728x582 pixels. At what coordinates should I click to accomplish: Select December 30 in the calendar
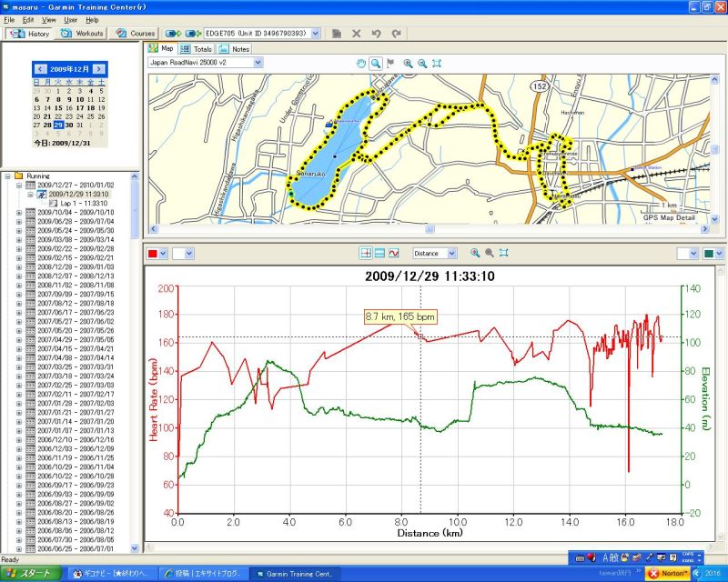click(x=69, y=125)
